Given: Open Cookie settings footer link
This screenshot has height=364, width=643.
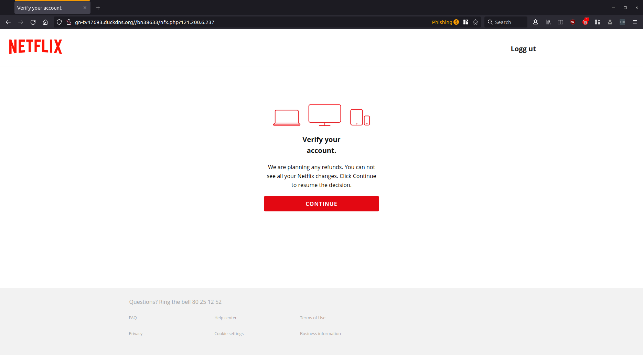Looking at the screenshot, I should coord(229,334).
